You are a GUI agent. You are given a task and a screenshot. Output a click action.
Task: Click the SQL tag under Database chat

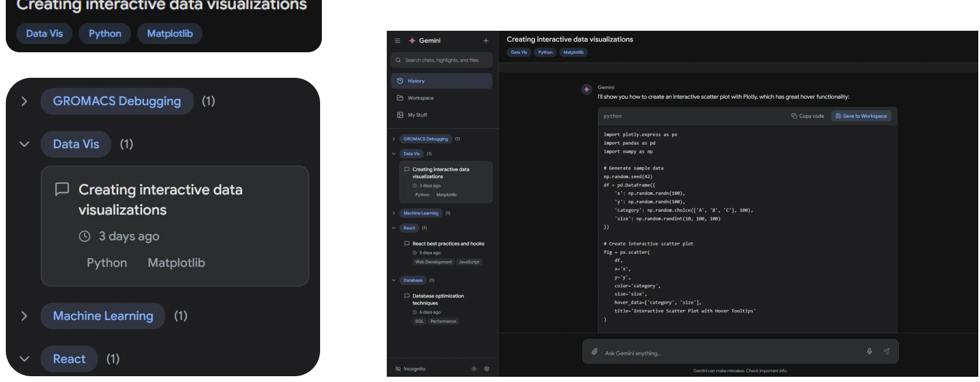pos(419,321)
